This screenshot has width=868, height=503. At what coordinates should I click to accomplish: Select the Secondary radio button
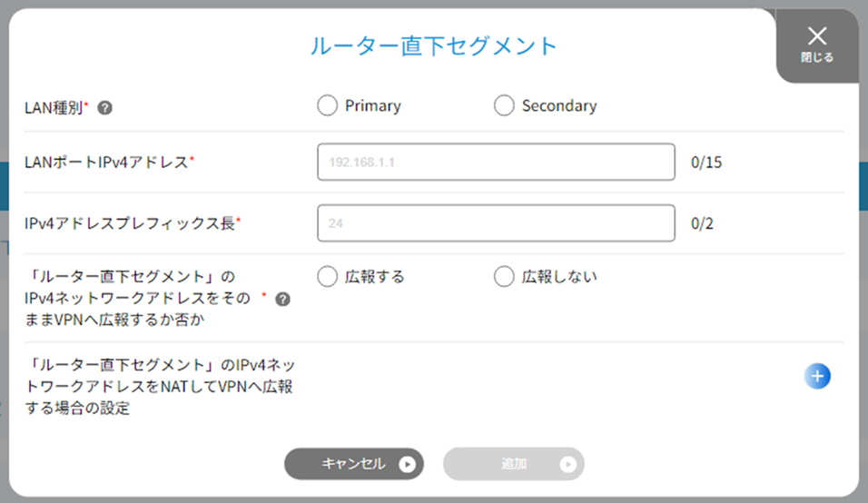coord(504,105)
